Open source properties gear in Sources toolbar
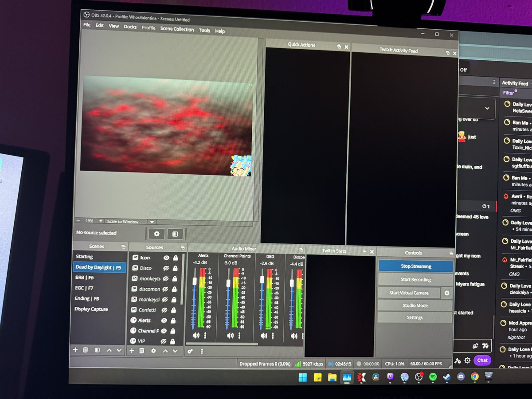Screen dimensions: 532x399 click(153, 351)
